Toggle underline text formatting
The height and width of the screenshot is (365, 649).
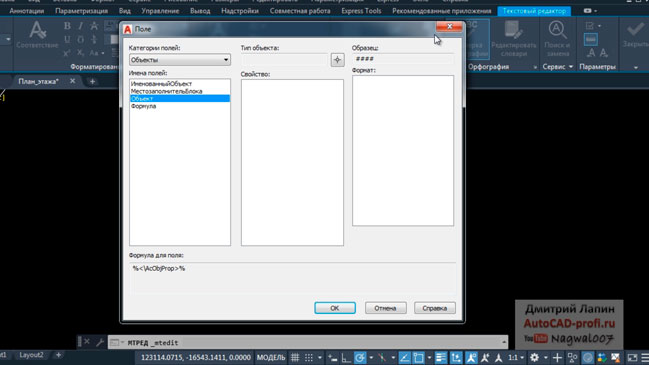pos(67,39)
